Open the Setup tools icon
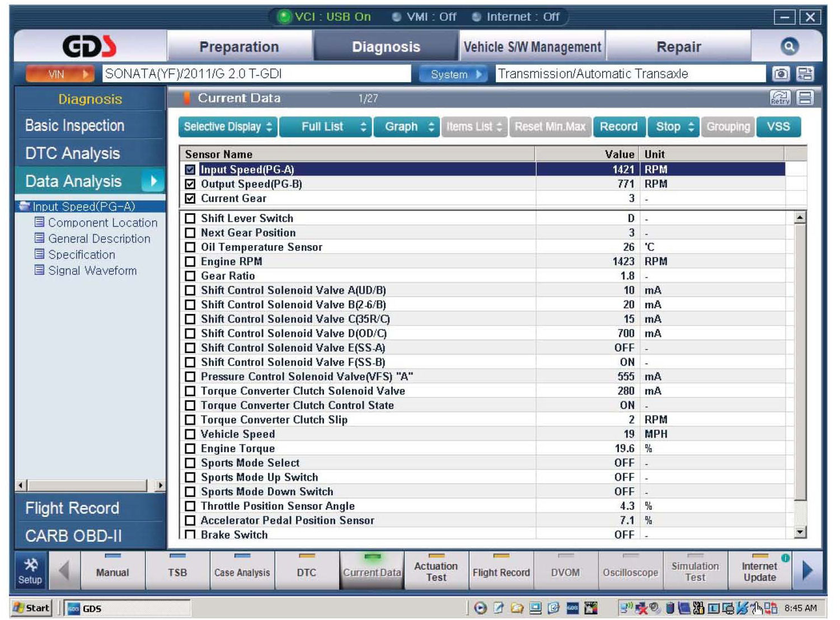This screenshot has height=620, width=840. click(30, 571)
